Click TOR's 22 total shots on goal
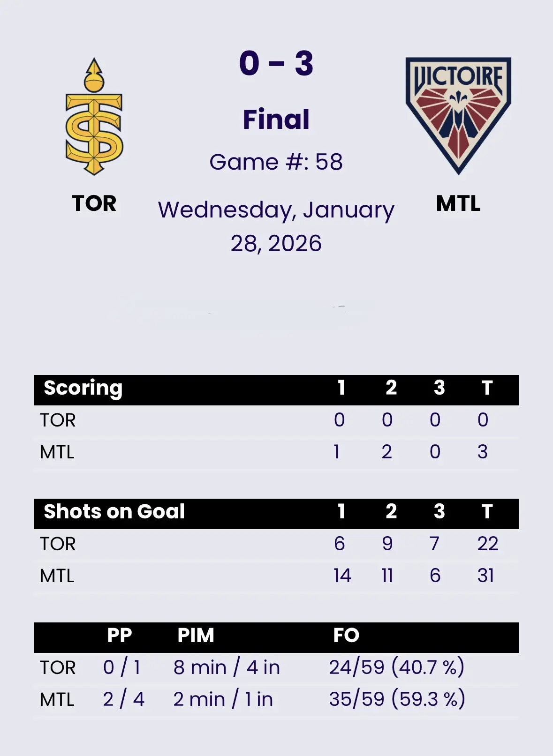553x756 pixels. click(487, 544)
